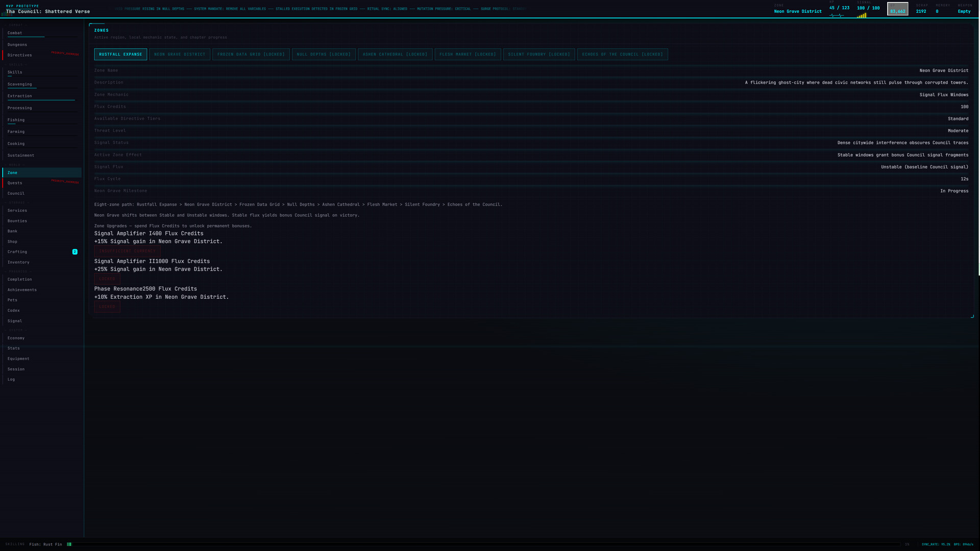Image resolution: width=980 pixels, height=551 pixels.
Task: Open the Combat section in sidebar
Action: click(x=15, y=33)
